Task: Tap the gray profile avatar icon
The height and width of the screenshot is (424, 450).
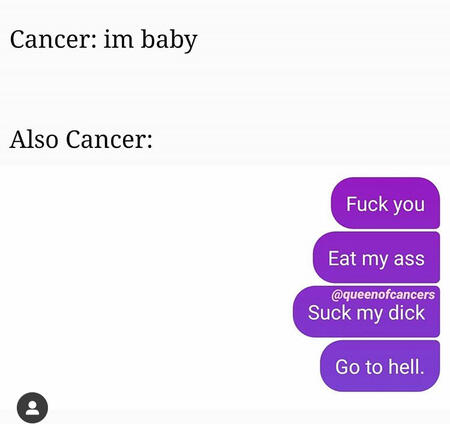Action: tap(32, 408)
